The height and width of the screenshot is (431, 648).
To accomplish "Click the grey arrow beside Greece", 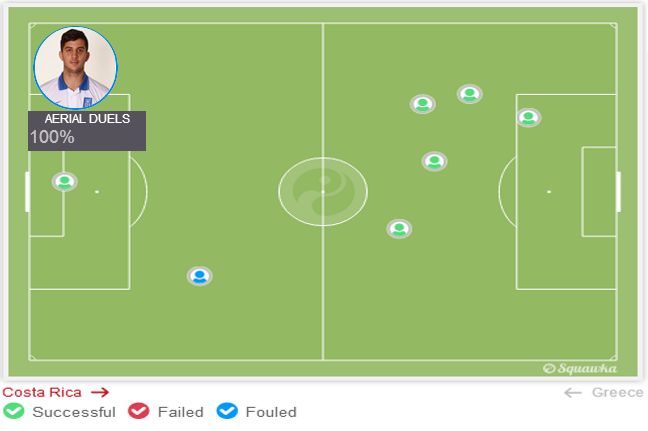I will pos(573,392).
